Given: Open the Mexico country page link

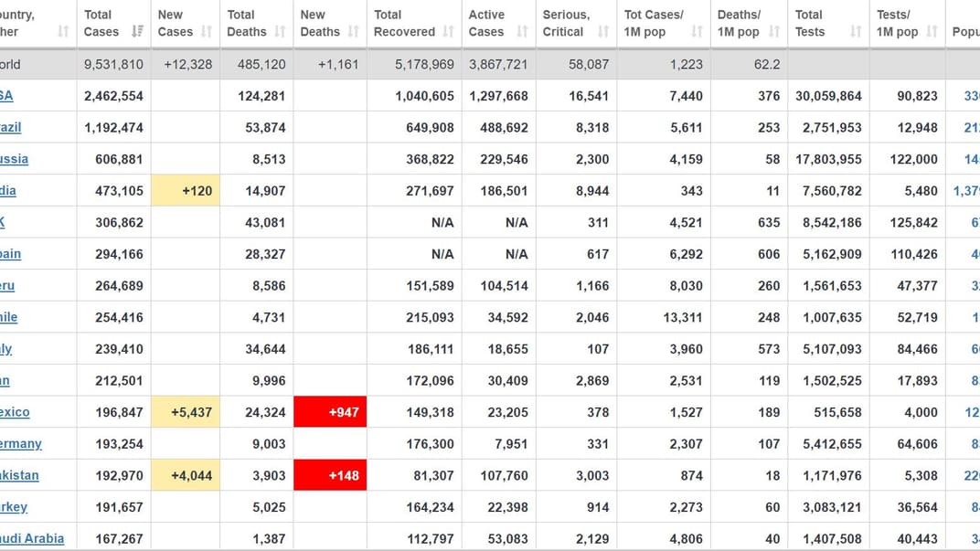Looking at the screenshot, I should [15, 412].
